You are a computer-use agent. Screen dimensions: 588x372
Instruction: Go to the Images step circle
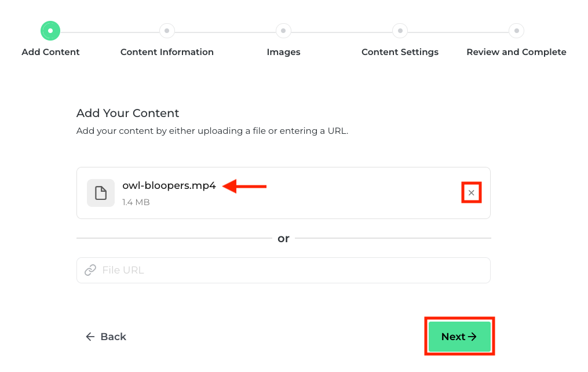283,30
